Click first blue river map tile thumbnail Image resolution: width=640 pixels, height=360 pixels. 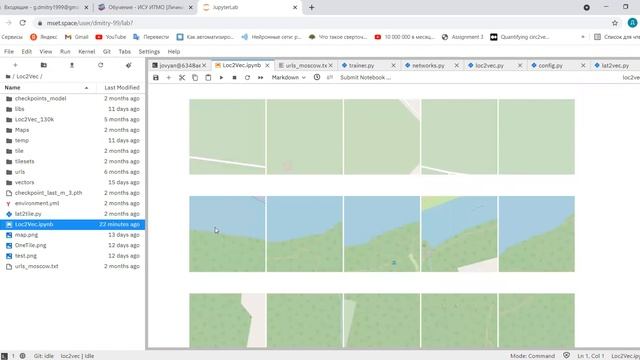point(227,234)
